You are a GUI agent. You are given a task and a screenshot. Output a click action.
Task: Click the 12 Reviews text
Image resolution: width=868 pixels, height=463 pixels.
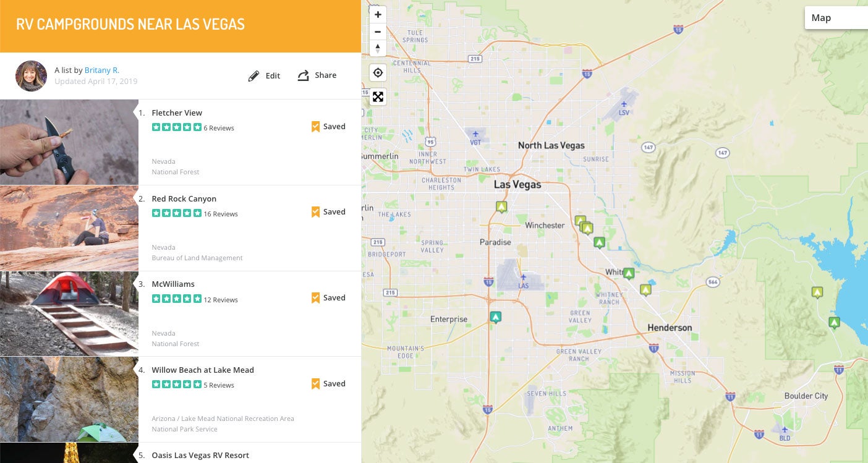pos(221,300)
